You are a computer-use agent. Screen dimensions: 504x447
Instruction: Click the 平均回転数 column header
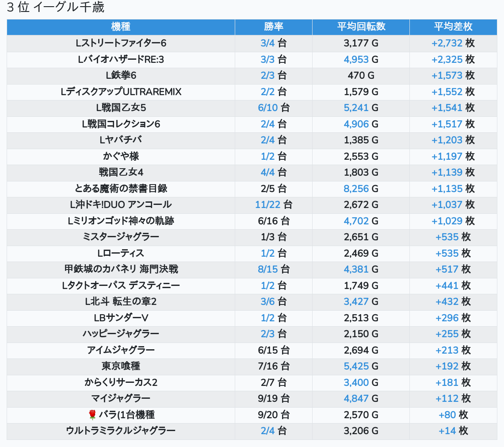(x=361, y=27)
